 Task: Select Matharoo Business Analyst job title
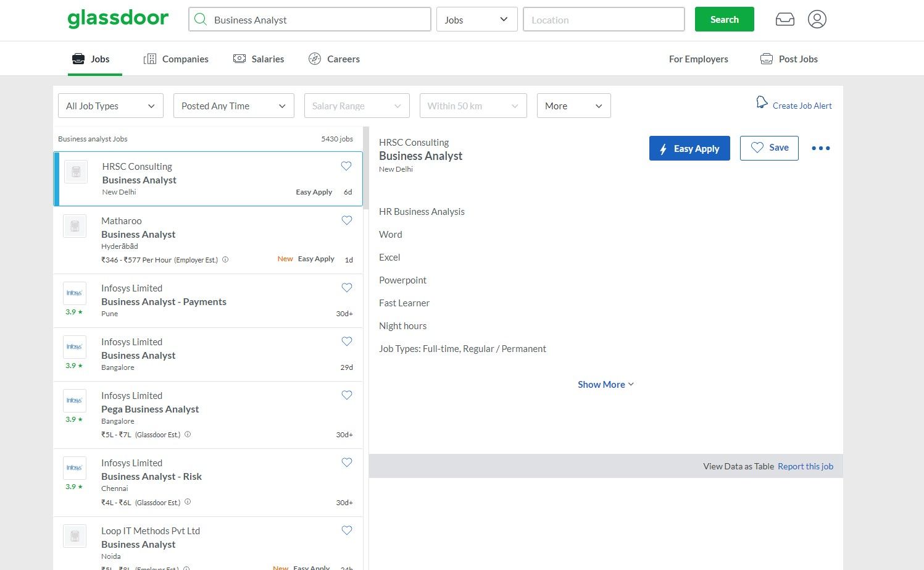click(138, 234)
